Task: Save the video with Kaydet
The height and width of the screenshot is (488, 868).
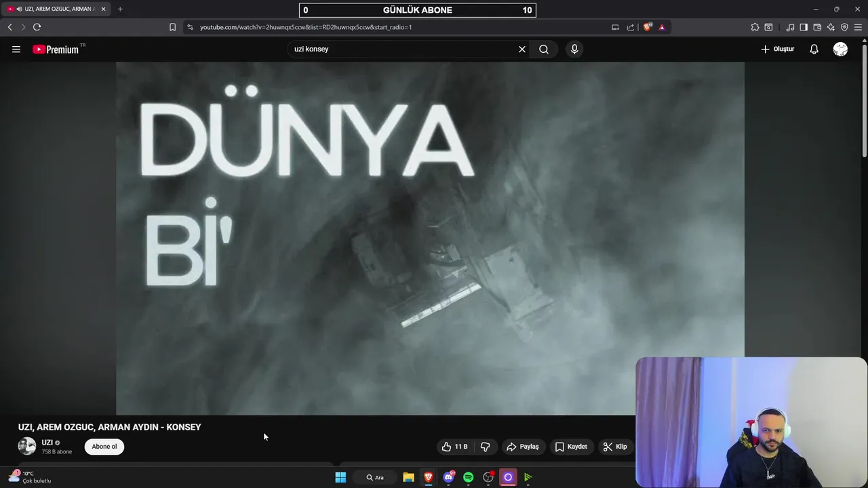Action: 571,447
